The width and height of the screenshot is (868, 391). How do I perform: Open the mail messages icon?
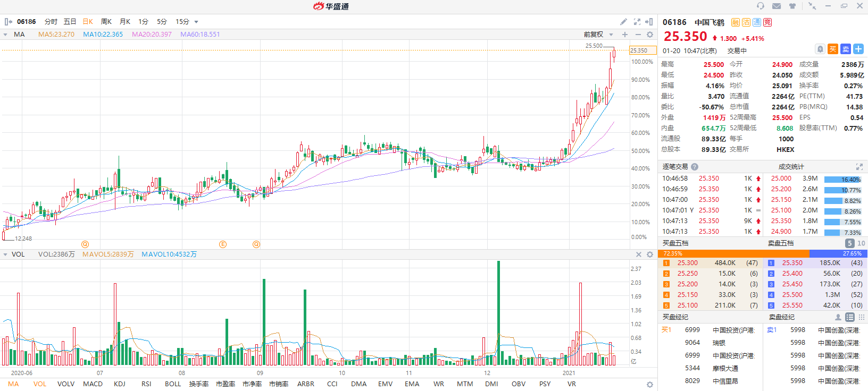pyautogui.click(x=777, y=6)
